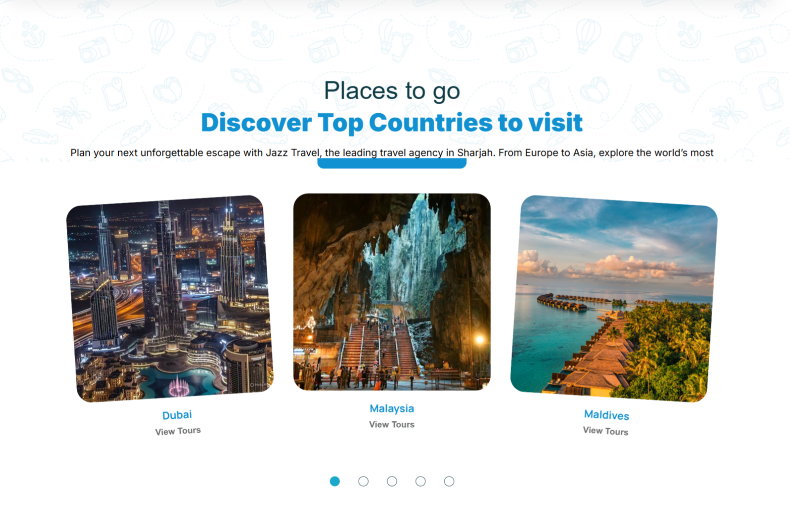The height and width of the screenshot is (532, 798).
Task: Click the Maldives destination title
Action: (606, 415)
